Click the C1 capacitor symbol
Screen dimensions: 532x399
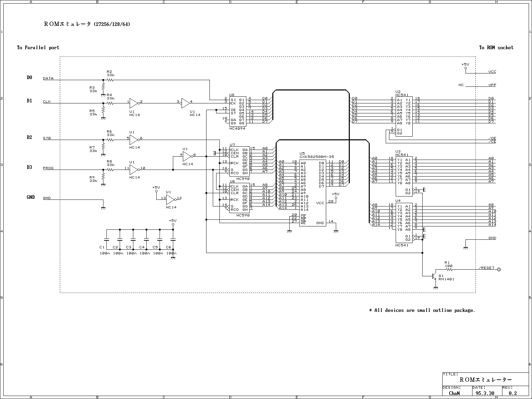pos(106,239)
